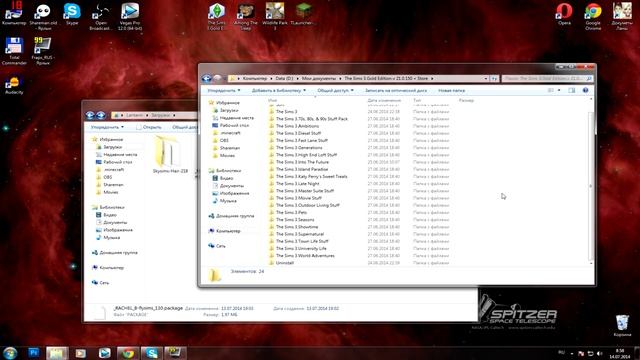Create folder with Новая папка

tap(451, 90)
